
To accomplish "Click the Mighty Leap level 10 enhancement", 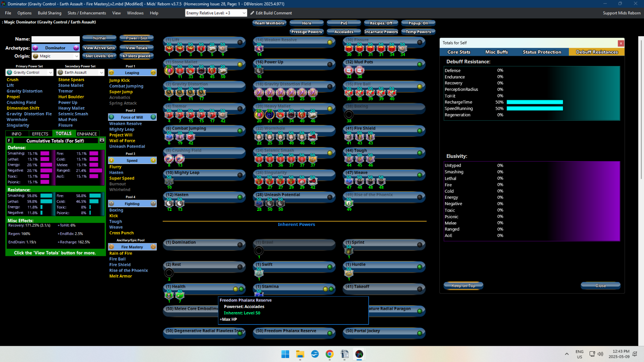I will pos(169,181).
